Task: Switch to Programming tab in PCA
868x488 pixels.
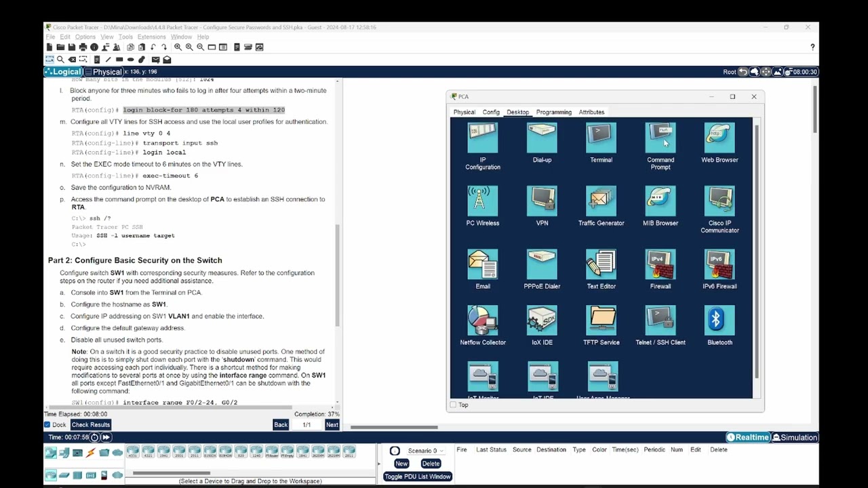Action: pyautogui.click(x=554, y=112)
